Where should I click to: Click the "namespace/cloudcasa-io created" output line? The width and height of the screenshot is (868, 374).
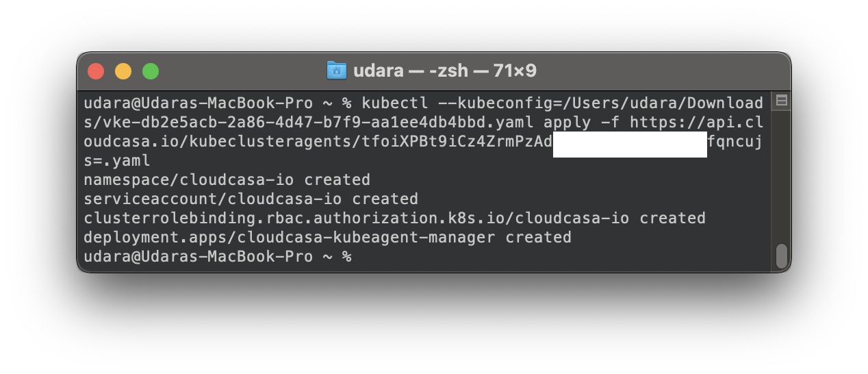coord(227,180)
